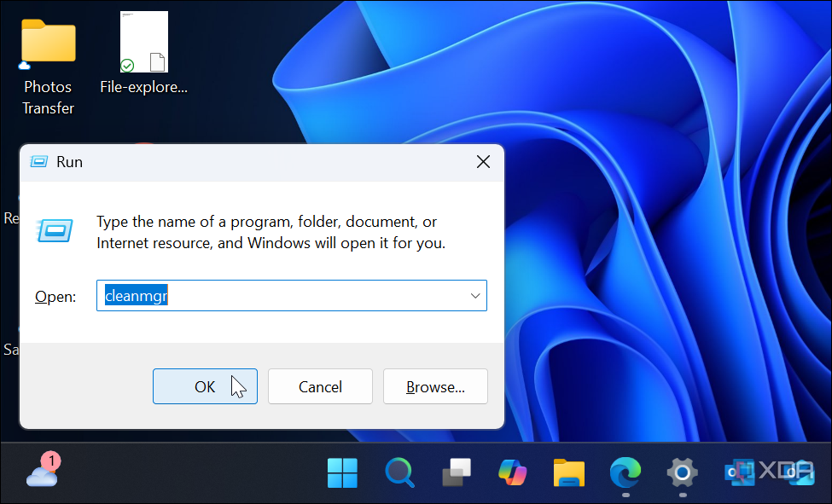The width and height of the screenshot is (832, 504).
Task: Click the large Run program icon
Action: click(x=55, y=231)
